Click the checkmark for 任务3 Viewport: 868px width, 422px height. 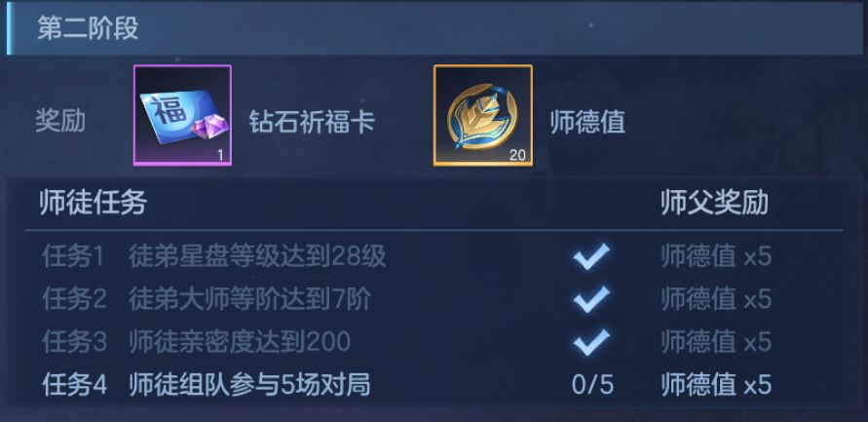click(591, 342)
